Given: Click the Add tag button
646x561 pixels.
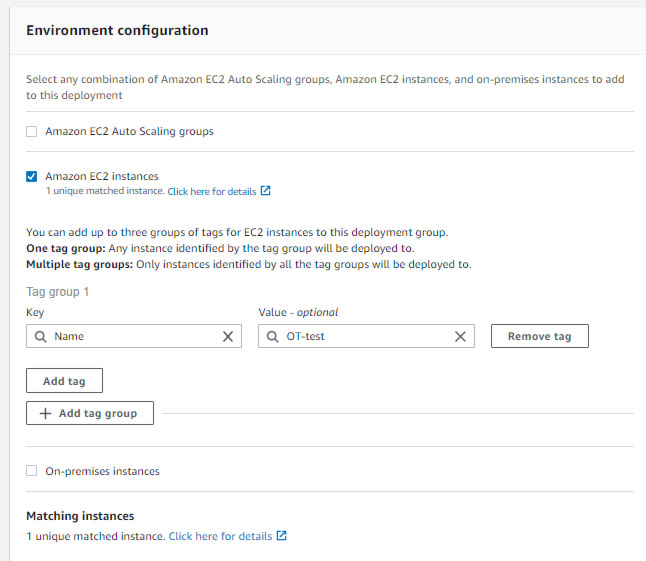Looking at the screenshot, I should point(64,381).
